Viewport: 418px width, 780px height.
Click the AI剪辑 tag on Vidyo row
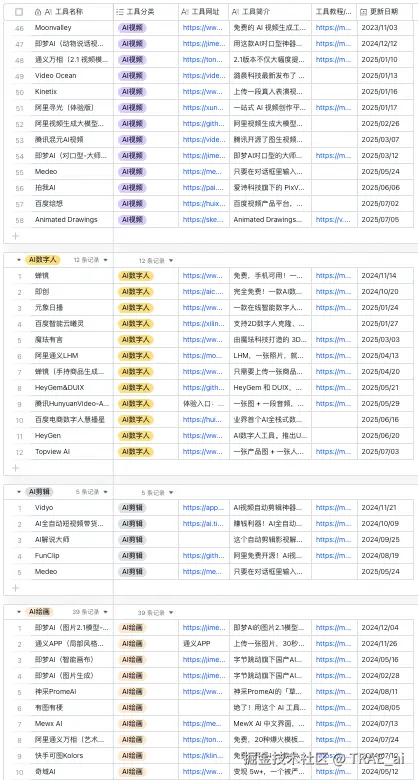132,508
